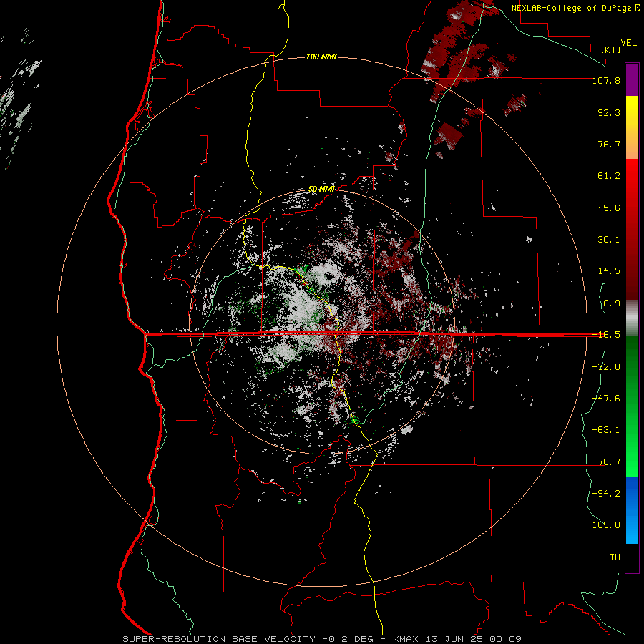Pick the purple top color bar segment
The image size is (644, 644).
pos(632,79)
